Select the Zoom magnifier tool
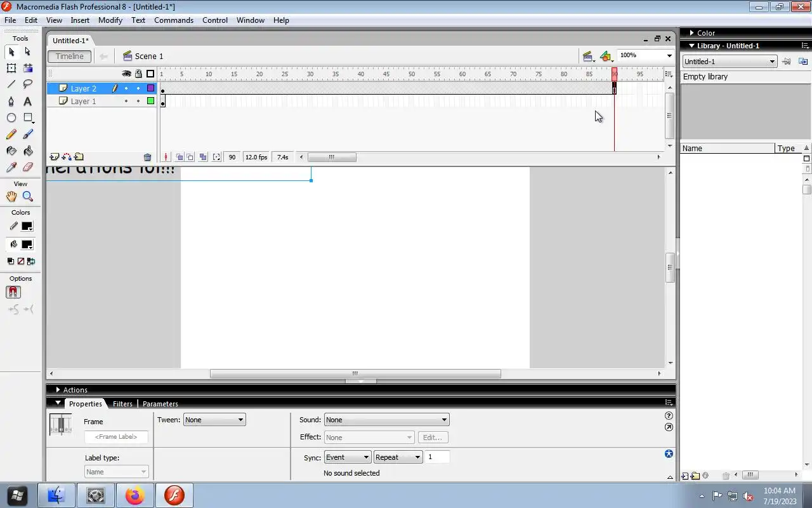The image size is (812, 508). click(x=28, y=197)
